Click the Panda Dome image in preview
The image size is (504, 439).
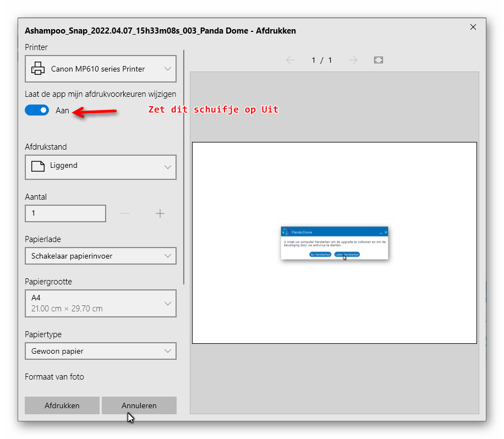[335, 243]
